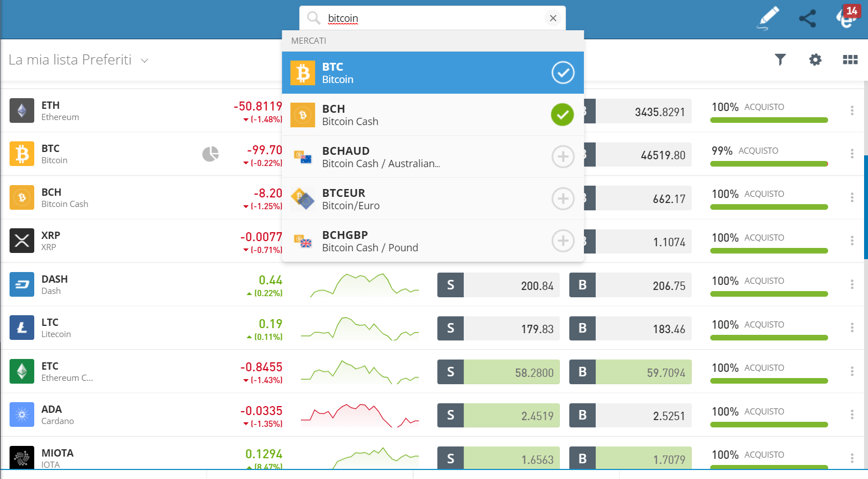This screenshot has height=479, width=868.
Task: Click the Cardano ADA logo icon
Action: click(22, 414)
